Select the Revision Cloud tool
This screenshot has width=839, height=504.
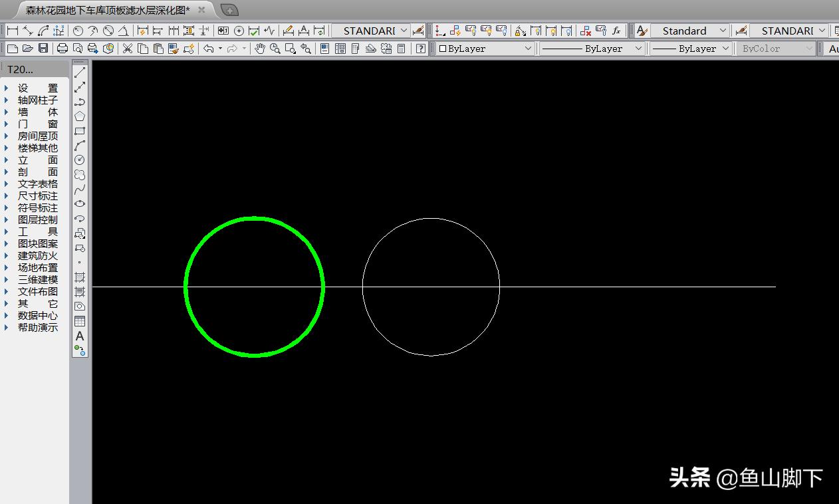click(x=80, y=174)
